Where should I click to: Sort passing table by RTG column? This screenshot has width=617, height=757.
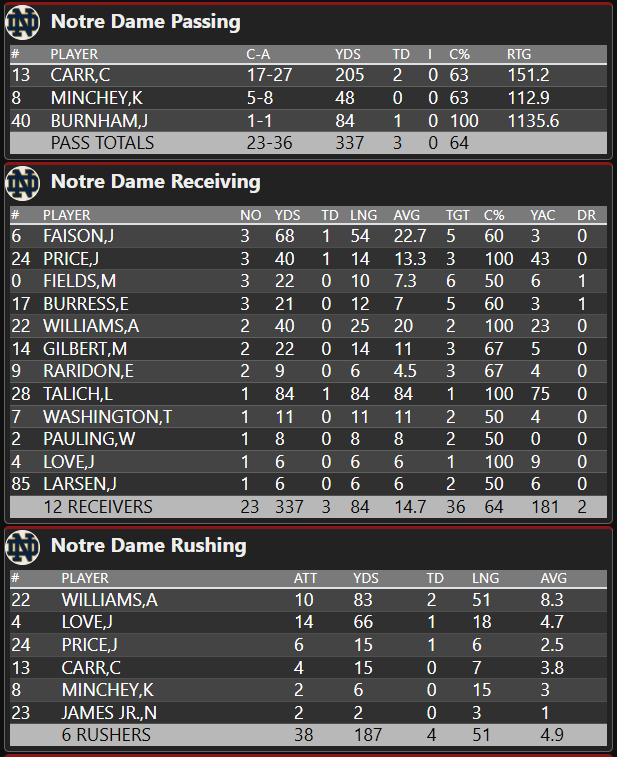tap(518, 54)
